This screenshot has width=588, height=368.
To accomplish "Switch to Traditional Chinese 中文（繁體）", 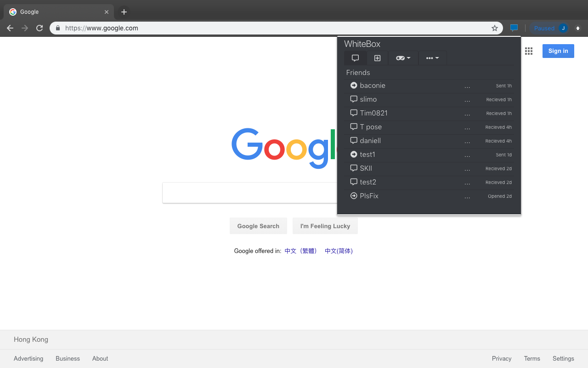I will point(301,251).
